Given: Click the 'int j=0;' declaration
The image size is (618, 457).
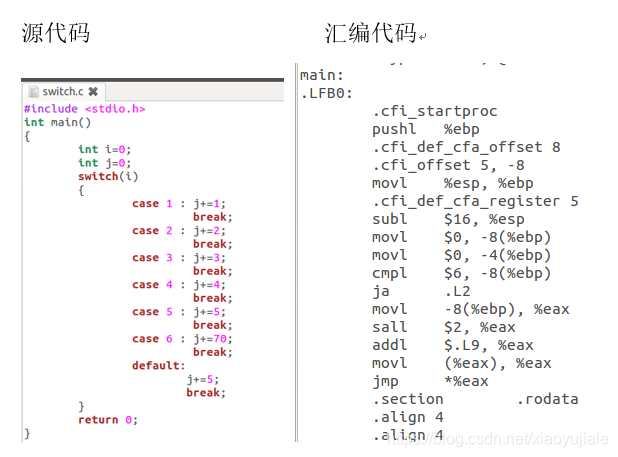Looking at the screenshot, I should coord(104,163).
